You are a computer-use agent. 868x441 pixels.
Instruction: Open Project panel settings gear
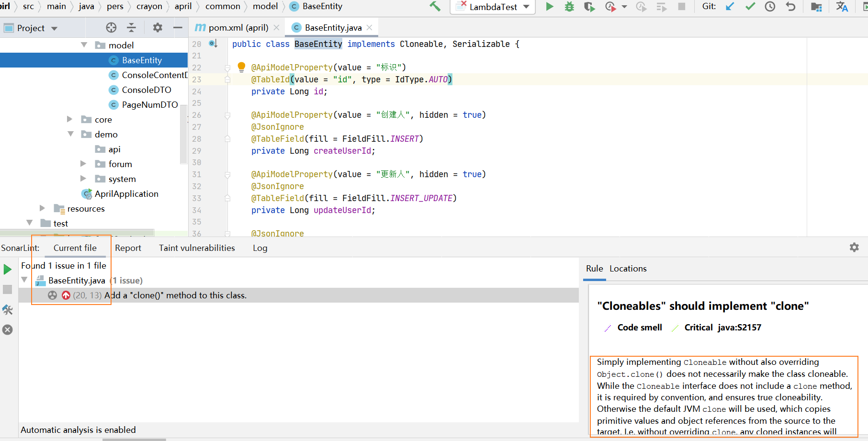(158, 28)
